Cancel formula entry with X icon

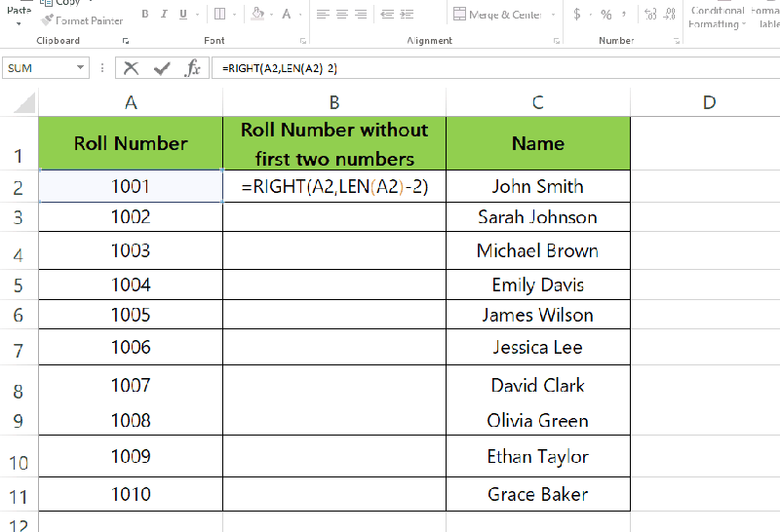point(132,68)
